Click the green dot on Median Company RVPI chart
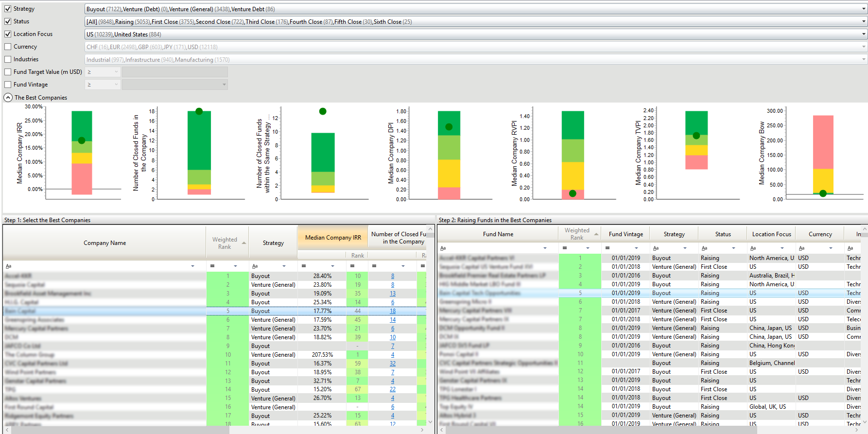This screenshot has width=868, height=434. tap(573, 193)
